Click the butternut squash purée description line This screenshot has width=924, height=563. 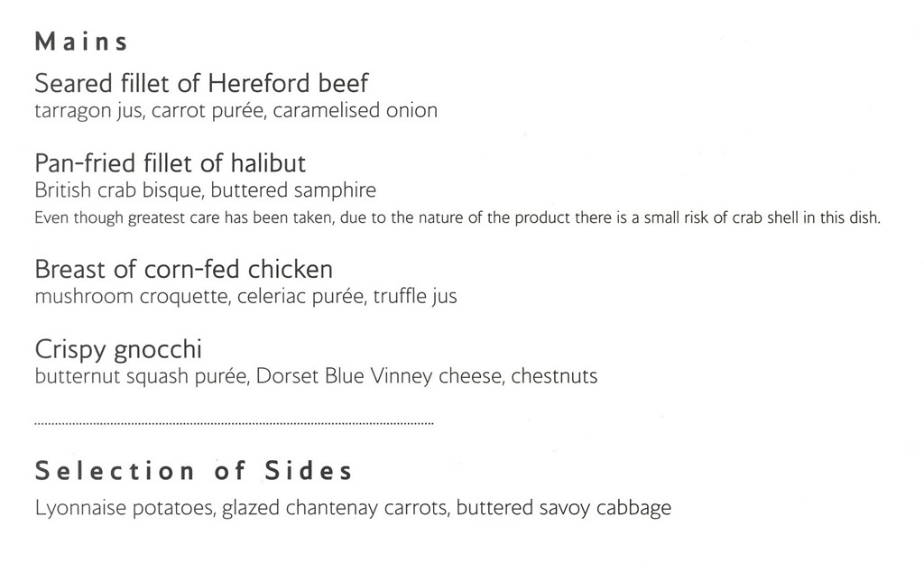pos(316,376)
